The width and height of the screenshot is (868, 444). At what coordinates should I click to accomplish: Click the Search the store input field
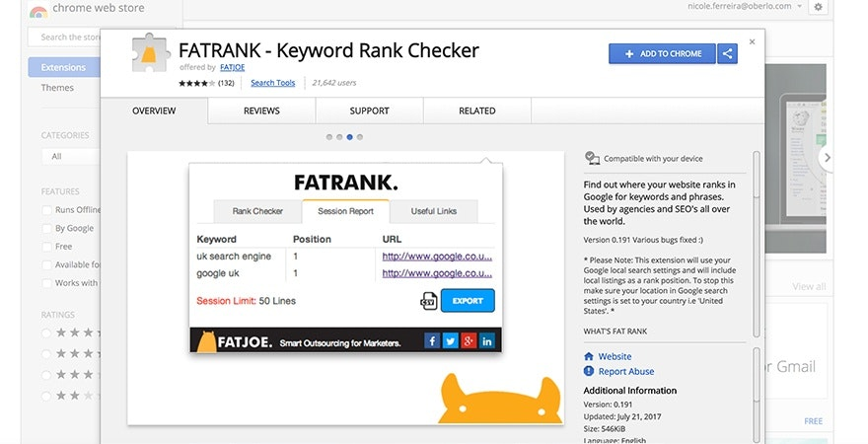64,37
